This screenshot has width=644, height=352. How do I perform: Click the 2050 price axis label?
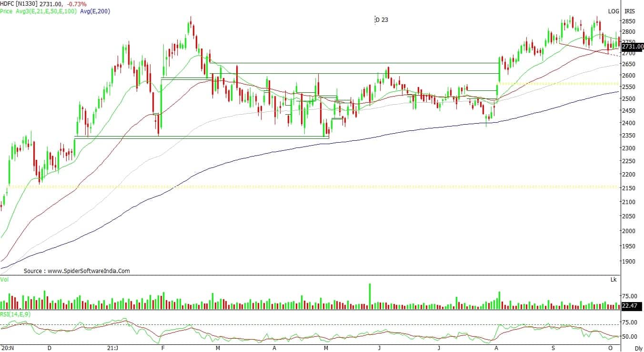tap(629, 216)
